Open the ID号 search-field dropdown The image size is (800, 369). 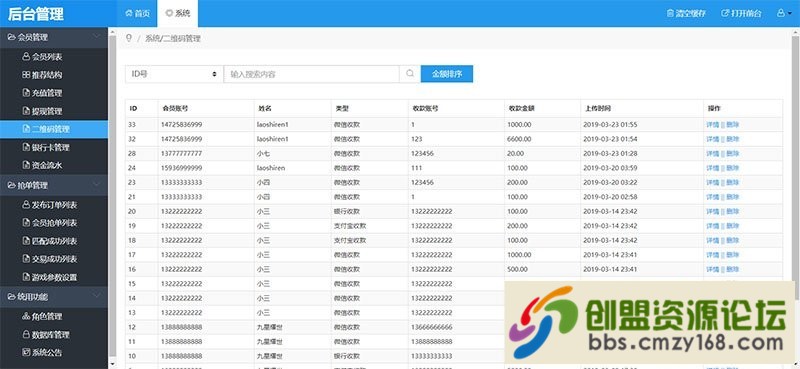[174, 73]
